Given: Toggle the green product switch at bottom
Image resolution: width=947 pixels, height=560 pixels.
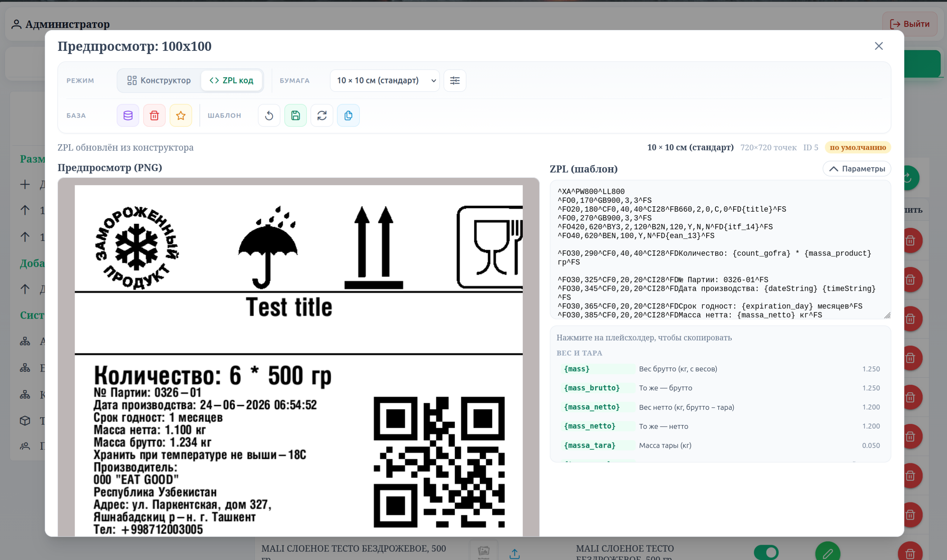Looking at the screenshot, I should [x=766, y=553].
